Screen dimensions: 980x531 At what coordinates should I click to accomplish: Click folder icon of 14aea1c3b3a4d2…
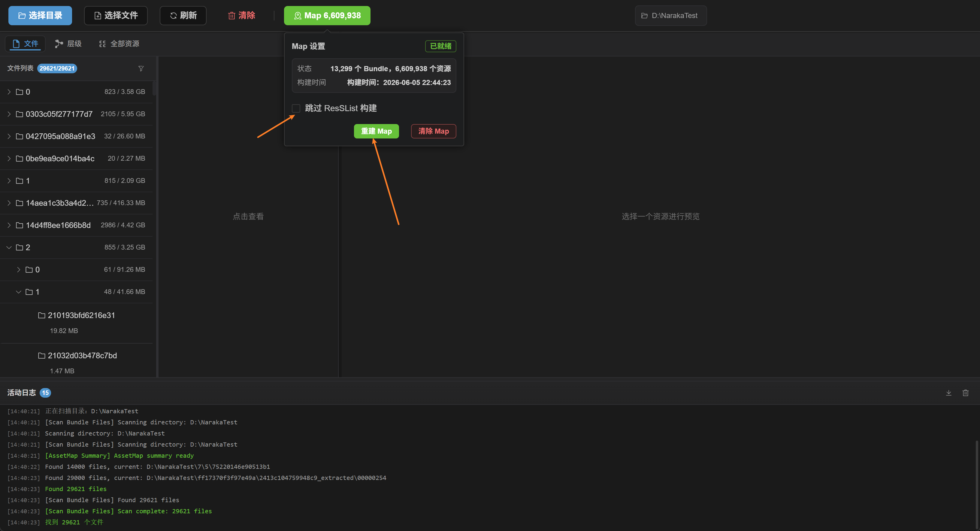pos(20,203)
